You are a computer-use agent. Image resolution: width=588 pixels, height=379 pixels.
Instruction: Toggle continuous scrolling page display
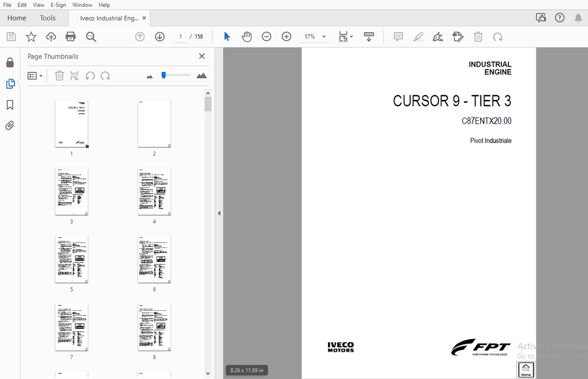tap(369, 36)
